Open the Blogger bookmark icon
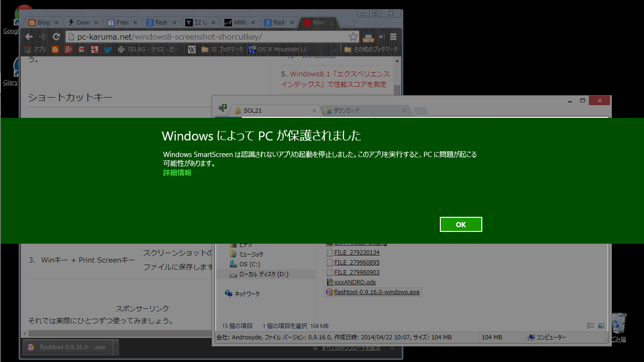644x362 pixels. pos(56,49)
